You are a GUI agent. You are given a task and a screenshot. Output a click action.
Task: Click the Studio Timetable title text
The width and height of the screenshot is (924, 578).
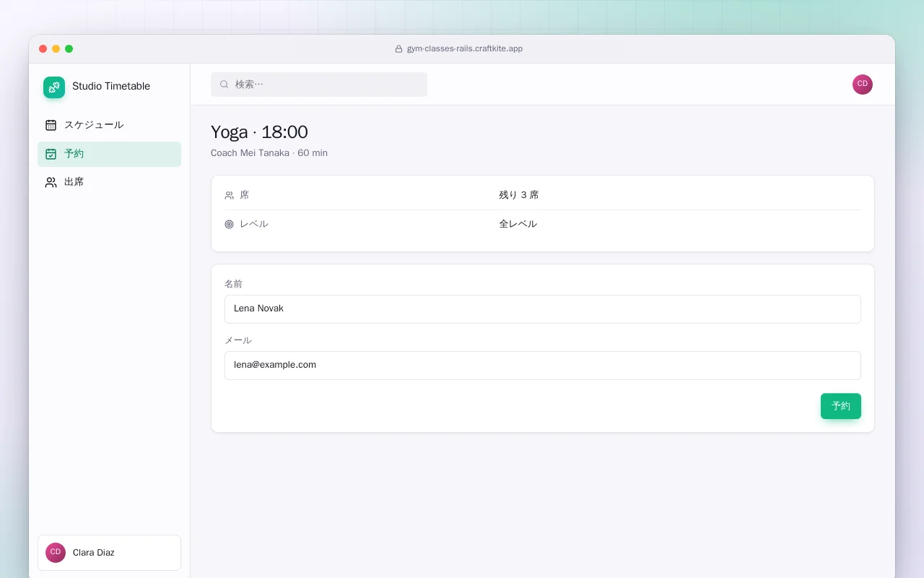tap(111, 87)
